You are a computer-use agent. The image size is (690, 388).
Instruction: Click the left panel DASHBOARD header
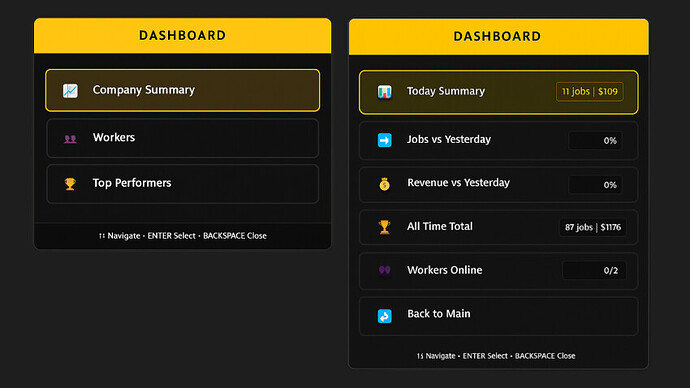point(183,36)
